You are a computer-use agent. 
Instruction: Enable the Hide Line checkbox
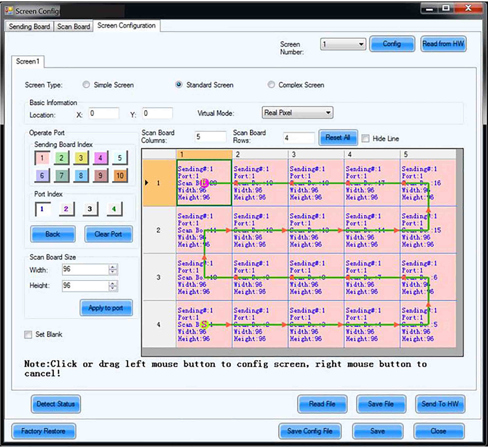[x=365, y=139]
